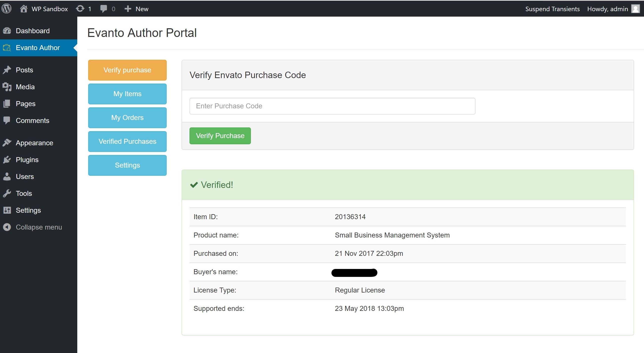
Task: Click the green Verify Purchase button
Action: pos(220,136)
